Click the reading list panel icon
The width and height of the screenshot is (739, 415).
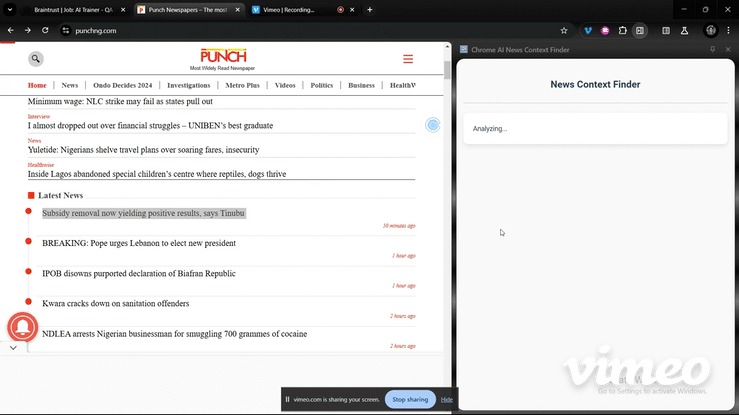(x=666, y=31)
